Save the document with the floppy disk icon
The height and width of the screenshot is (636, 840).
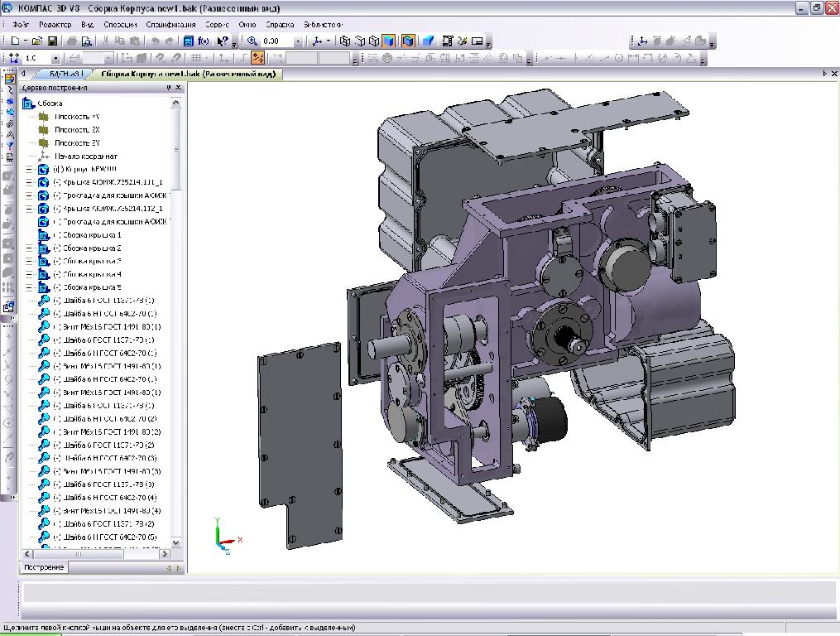[52, 41]
